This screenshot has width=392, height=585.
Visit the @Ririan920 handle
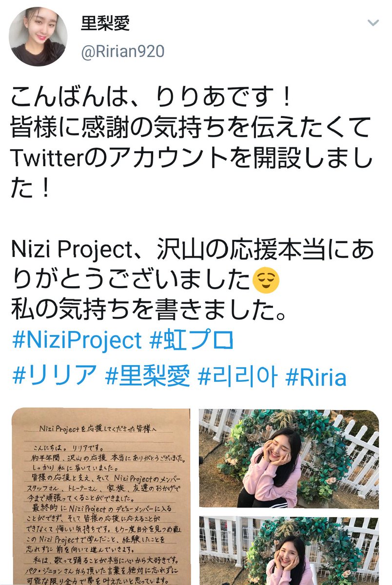click(x=122, y=52)
